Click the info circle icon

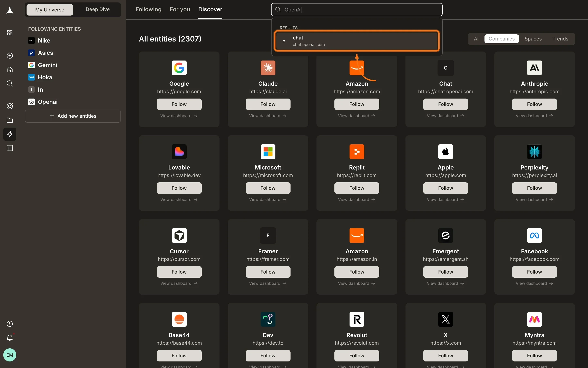tap(10, 324)
